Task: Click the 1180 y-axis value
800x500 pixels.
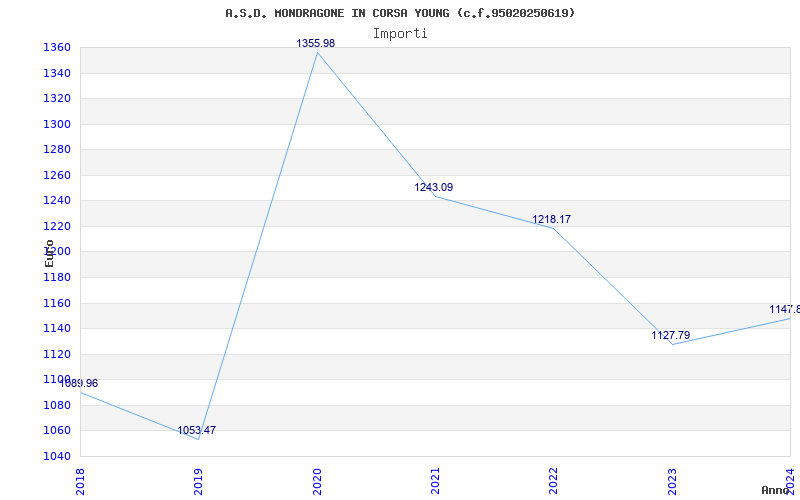Action: pyautogui.click(x=57, y=278)
